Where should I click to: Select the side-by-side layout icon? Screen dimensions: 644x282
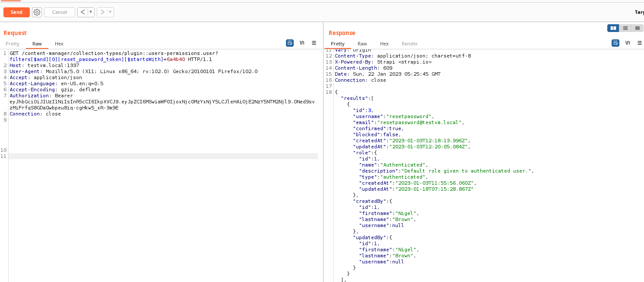(613, 28)
